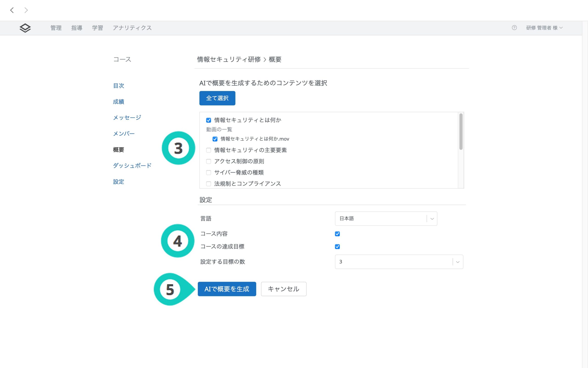Open the 言語 日本語 dropdown
This screenshot has height=368, width=588.
(386, 218)
